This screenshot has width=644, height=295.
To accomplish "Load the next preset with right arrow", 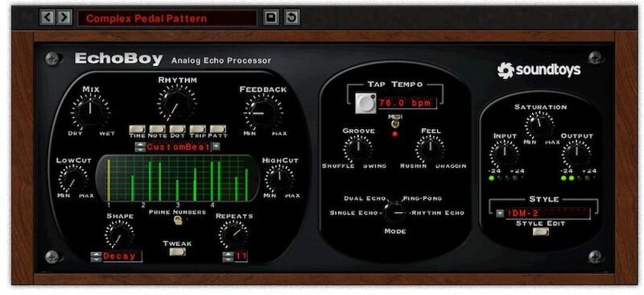I will (x=64, y=18).
